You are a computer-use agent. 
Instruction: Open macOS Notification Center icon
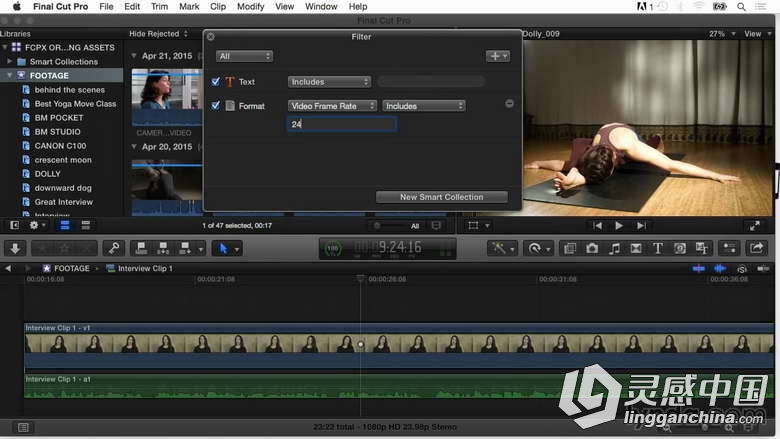(x=761, y=6)
